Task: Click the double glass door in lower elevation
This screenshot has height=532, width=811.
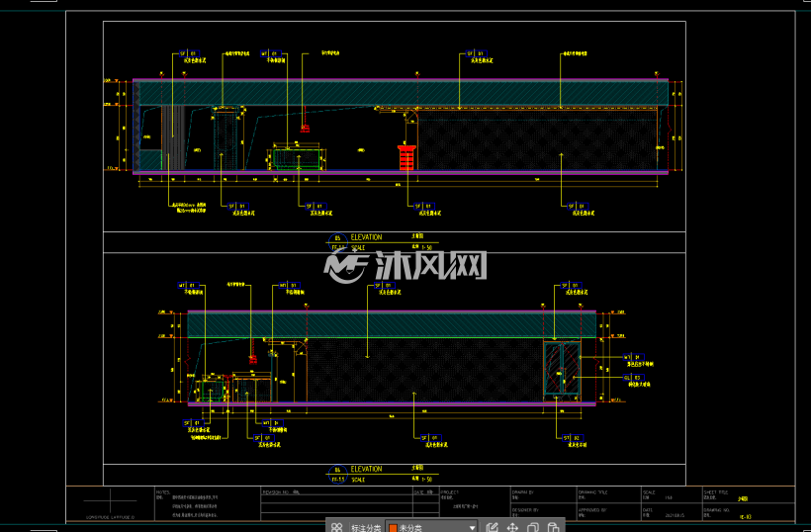Action: pyautogui.click(x=562, y=370)
